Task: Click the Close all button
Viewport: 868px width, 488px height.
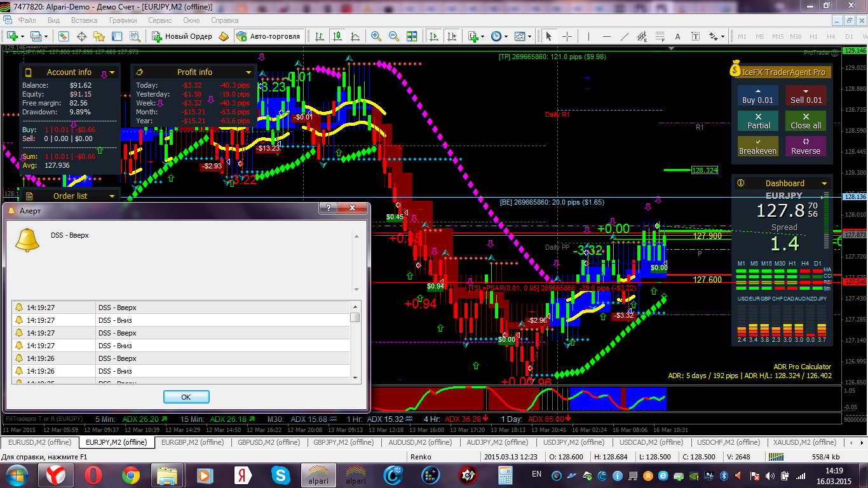Action: coord(806,121)
